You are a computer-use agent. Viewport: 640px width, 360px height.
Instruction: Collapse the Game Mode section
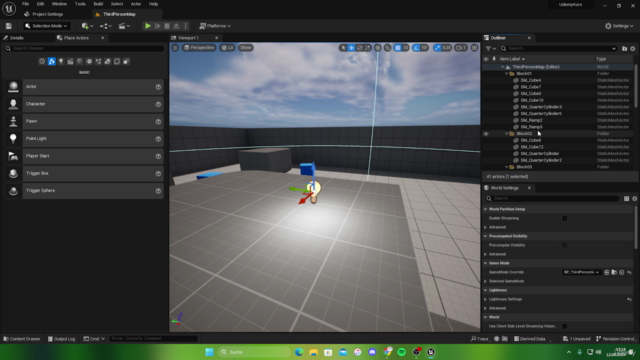point(486,263)
